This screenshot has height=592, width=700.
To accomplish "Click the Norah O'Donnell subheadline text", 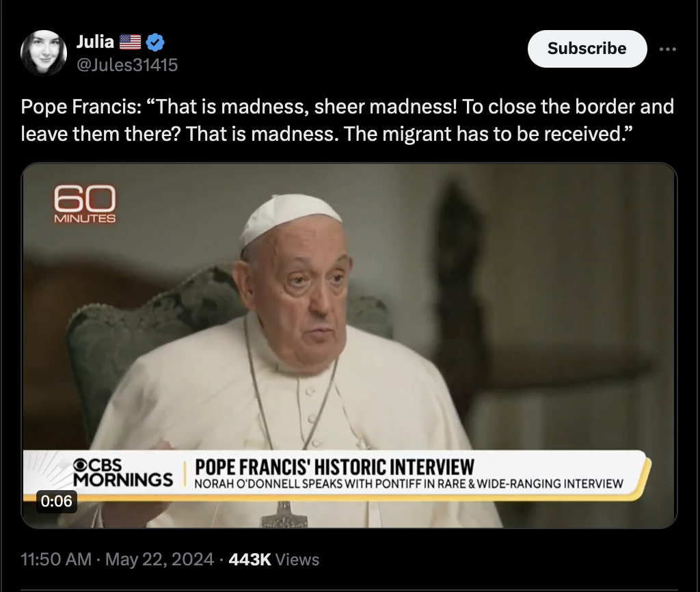I will point(409,484).
